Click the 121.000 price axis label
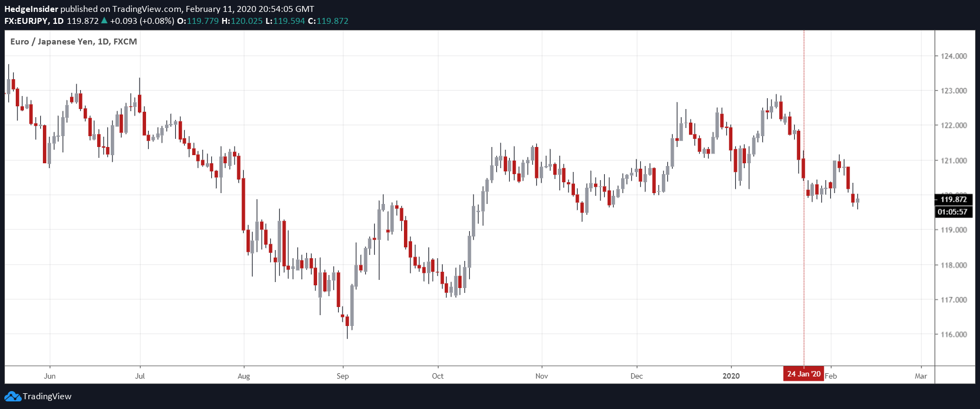980x409 pixels. pos(954,161)
